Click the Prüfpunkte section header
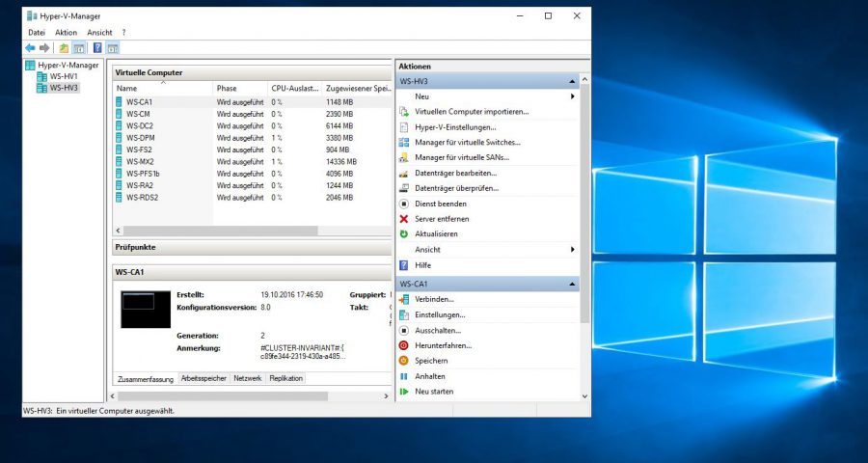Image resolution: width=868 pixels, height=463 pixels. 252,248
